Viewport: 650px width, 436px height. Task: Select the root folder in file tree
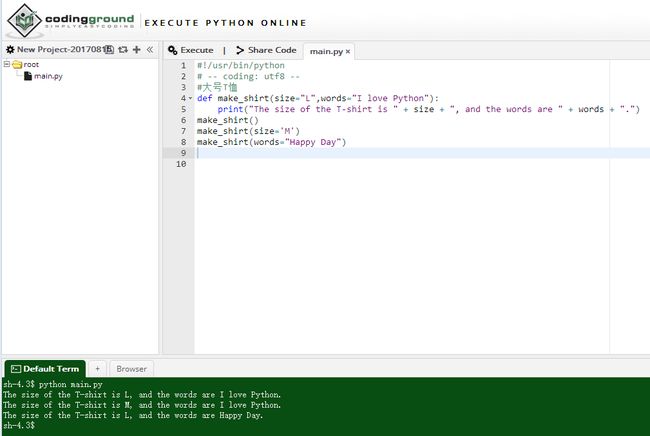click(31, 65)
